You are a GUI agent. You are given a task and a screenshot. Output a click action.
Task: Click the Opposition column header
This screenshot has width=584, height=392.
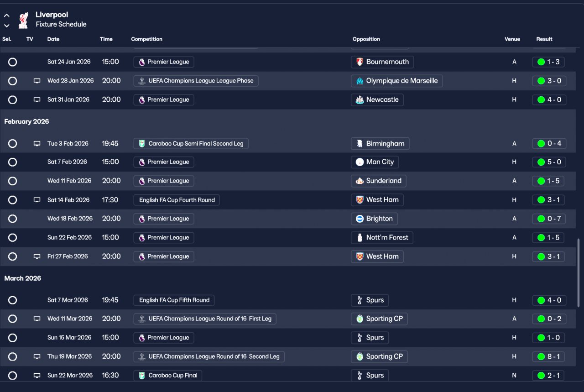coord(366,39)
